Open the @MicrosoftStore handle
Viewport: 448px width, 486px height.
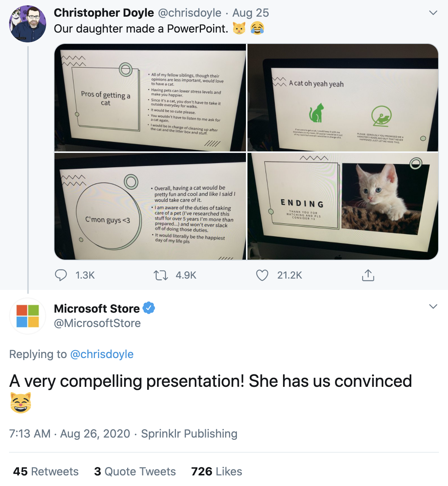coord(97,323)
